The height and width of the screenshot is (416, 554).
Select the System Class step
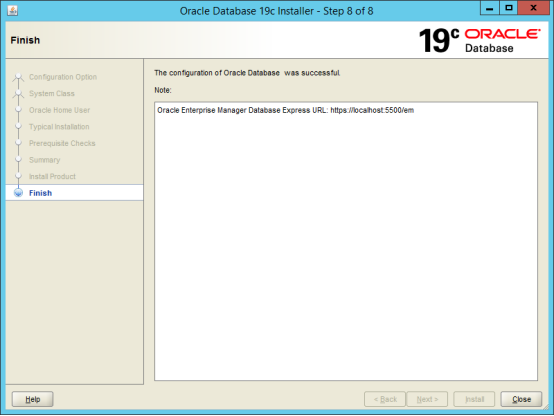coord(52,94)
